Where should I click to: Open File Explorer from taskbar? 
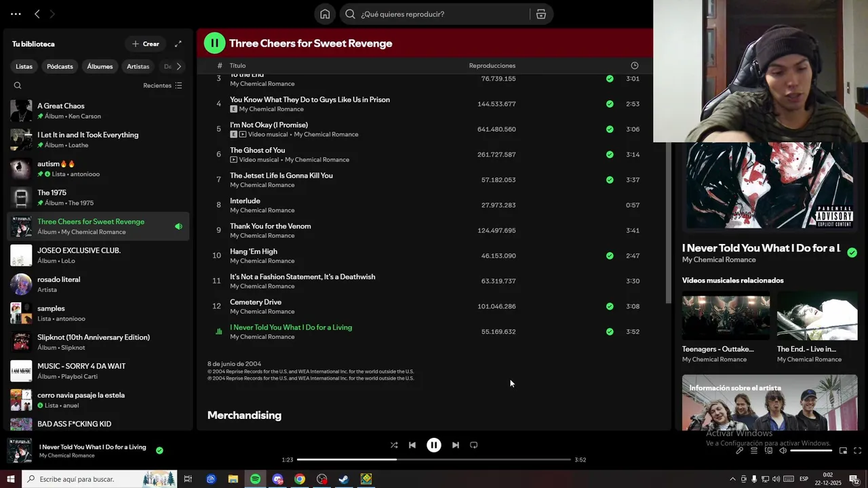233,479
